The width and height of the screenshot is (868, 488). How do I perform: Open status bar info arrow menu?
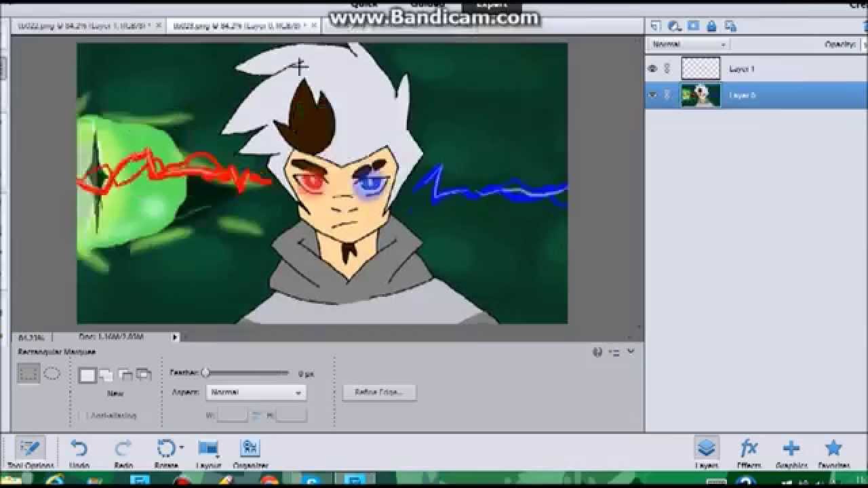tap(175, 336)
